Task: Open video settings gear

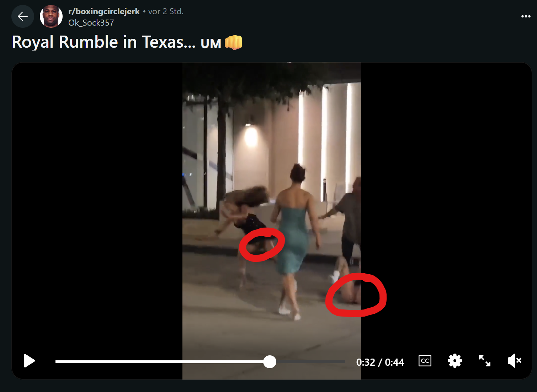Action: coord(454,361)
